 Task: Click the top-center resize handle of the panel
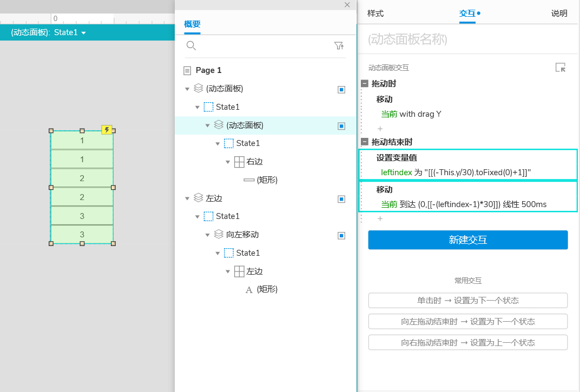pyautogui.click(x=82, y=131)
